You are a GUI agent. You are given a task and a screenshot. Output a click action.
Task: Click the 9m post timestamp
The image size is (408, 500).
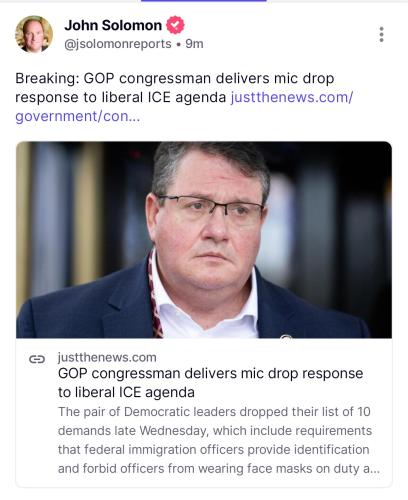(x=194, y=44)
